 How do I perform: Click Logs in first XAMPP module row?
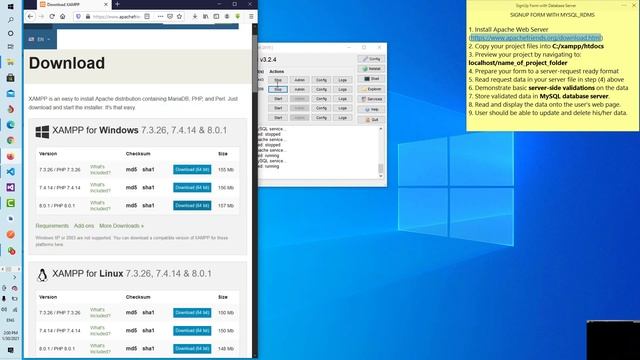(342, 80)
